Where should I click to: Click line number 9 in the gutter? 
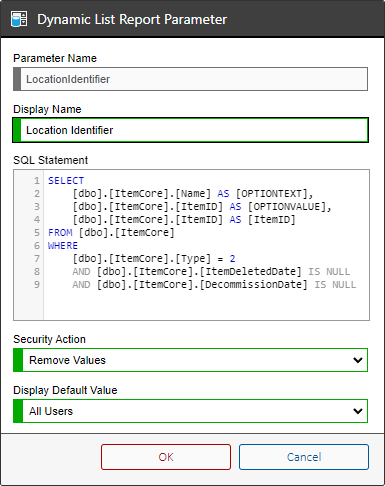[37, 285]
